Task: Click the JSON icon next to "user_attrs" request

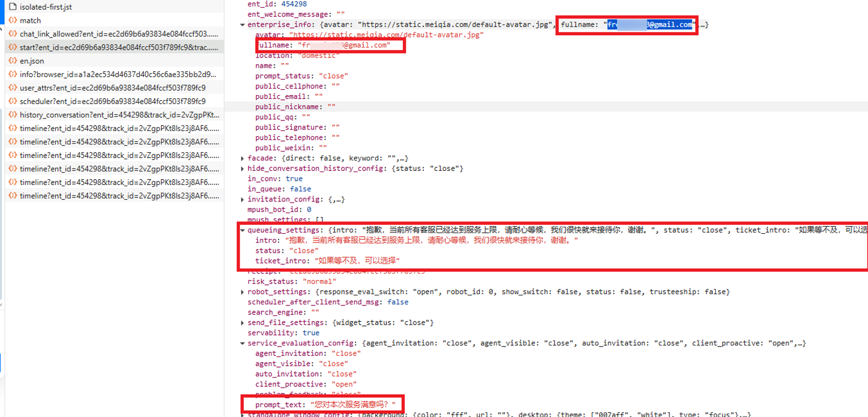Action: 13,88
